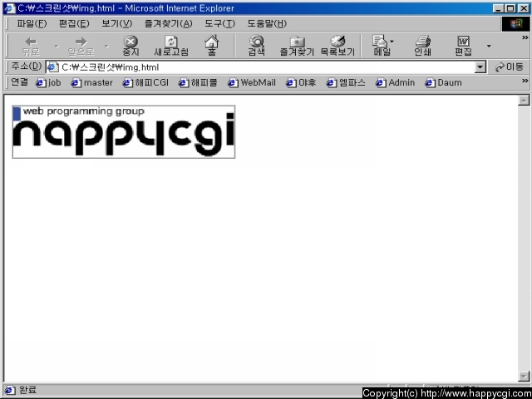Click the happycgi logo image
This screenshot has width=532, height=399.
(x=124, y=131)
